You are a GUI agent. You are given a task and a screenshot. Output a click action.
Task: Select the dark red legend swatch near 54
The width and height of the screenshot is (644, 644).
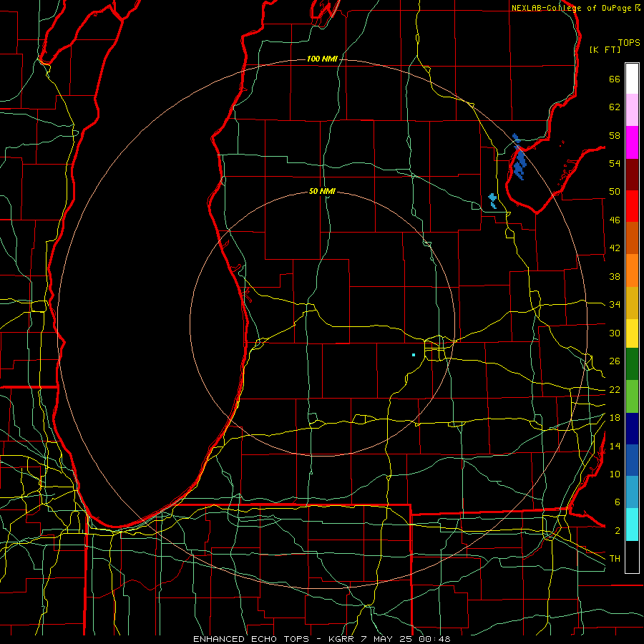632,175
